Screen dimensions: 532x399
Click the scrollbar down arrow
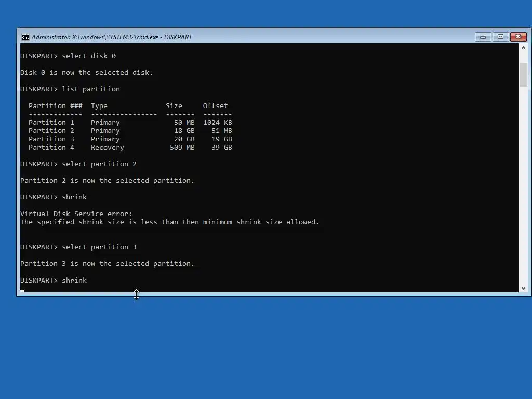(x=523, y=288)
